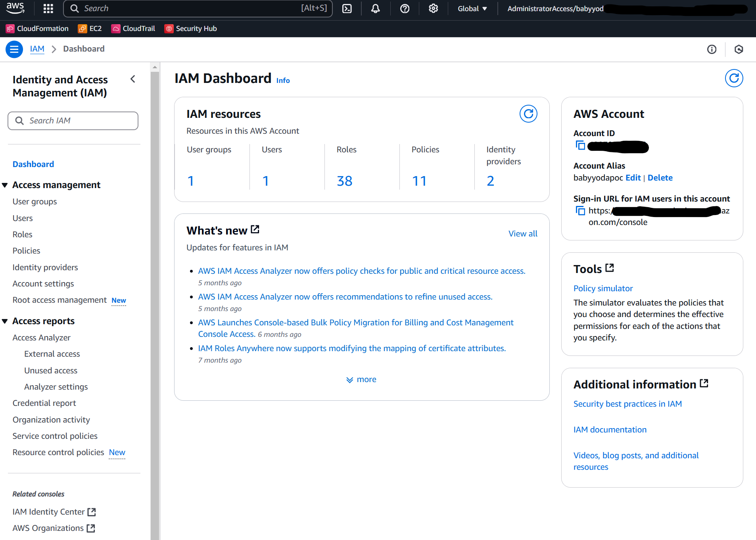Collapse the Access reports section

[5, 321]
